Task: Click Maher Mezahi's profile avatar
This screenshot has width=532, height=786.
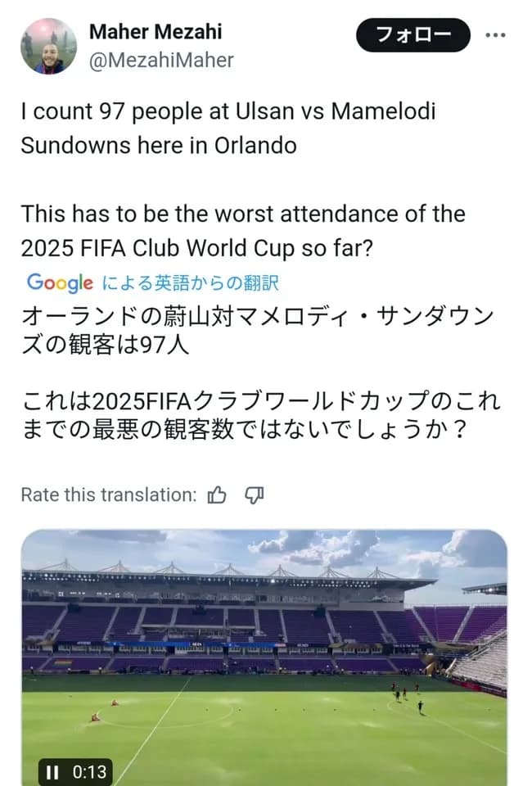Action: pos(47,47)
